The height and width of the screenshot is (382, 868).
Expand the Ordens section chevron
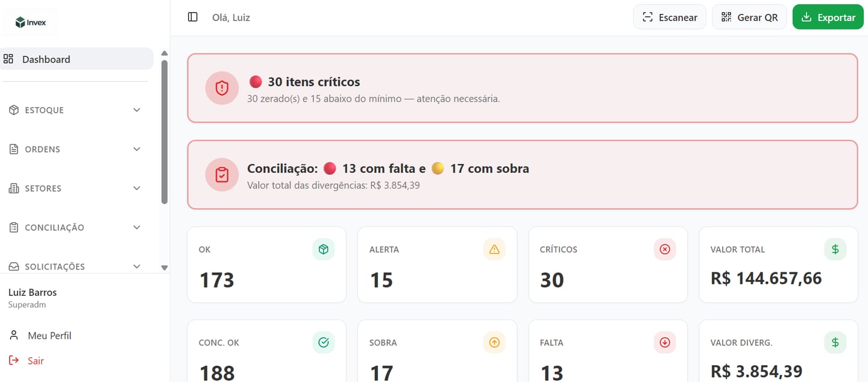pos(137,149)
